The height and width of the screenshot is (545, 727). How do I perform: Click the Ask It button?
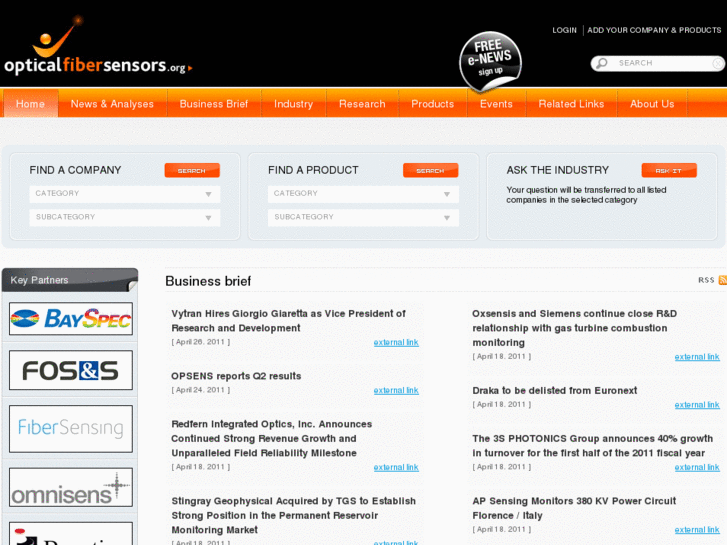[669, 170]
